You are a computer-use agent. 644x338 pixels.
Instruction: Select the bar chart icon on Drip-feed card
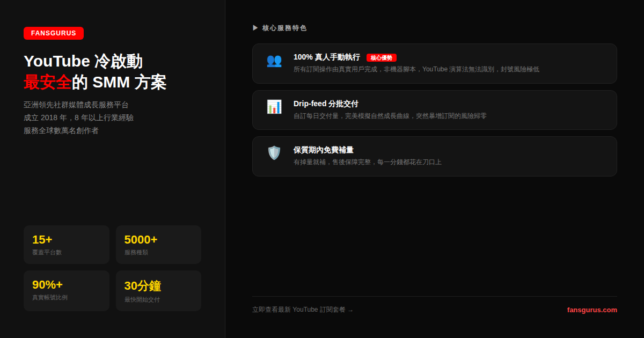coord(274,107)
